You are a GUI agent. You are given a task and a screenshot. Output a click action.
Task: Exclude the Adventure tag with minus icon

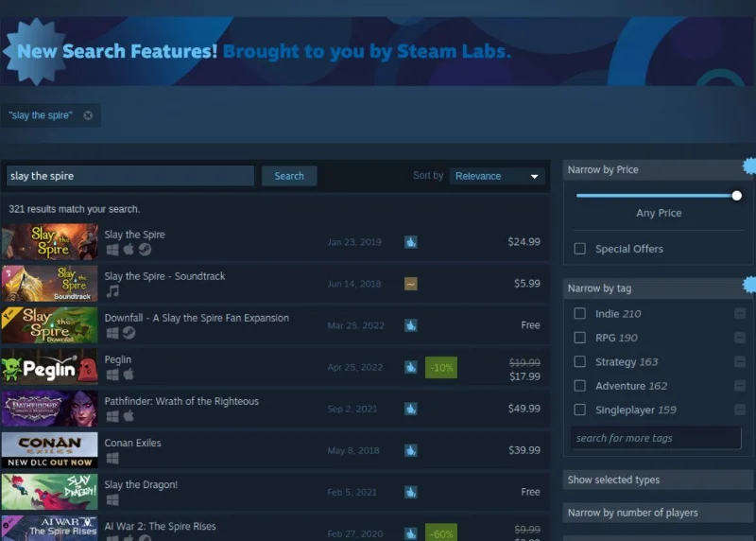(740, 386)
